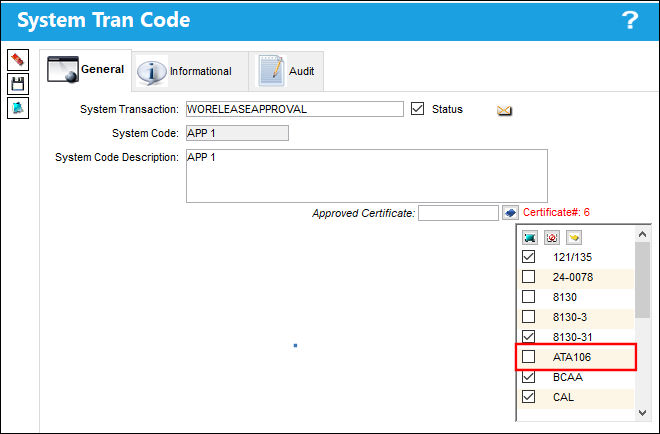Tick the 8130-3 certificate checkbox

click(x=529, y=317)
